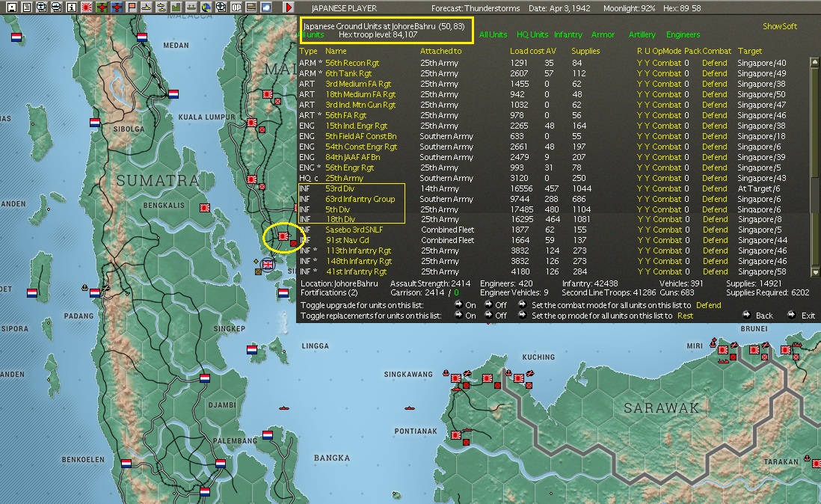Open the green industry chart icon
This screenshot has width=821, height=504.
tap(176, 7)
